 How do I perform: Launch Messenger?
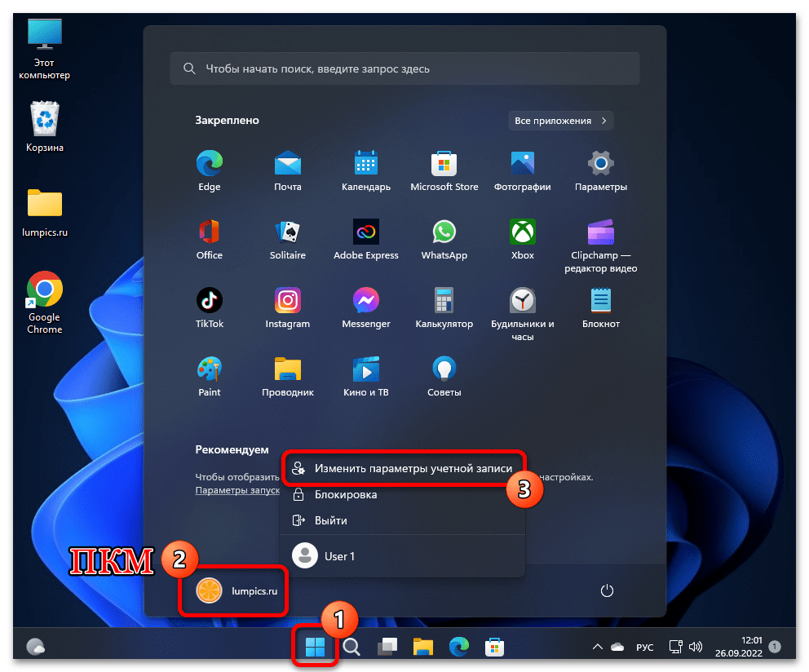(x=366, y=308)
